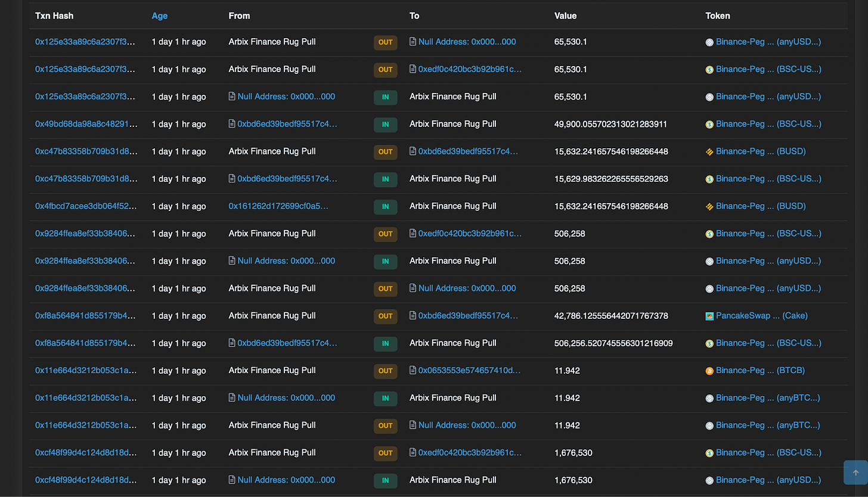Click the Token column header
The image size is (868, 497).
tap(718, 16)
